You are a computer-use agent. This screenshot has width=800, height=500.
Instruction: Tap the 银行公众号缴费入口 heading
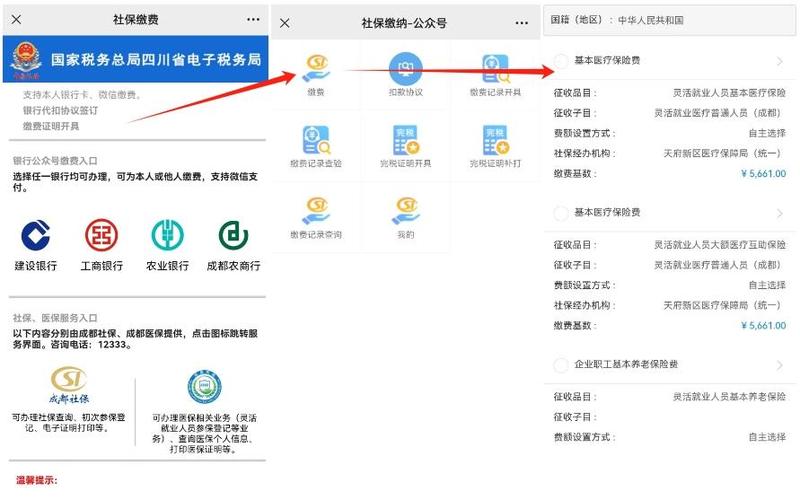point(55,161)
